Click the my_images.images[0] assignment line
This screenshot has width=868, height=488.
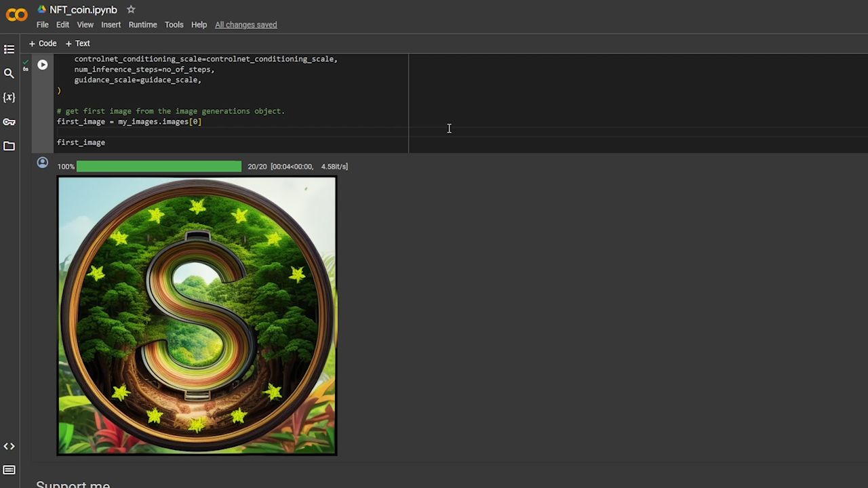coord(129,122)
